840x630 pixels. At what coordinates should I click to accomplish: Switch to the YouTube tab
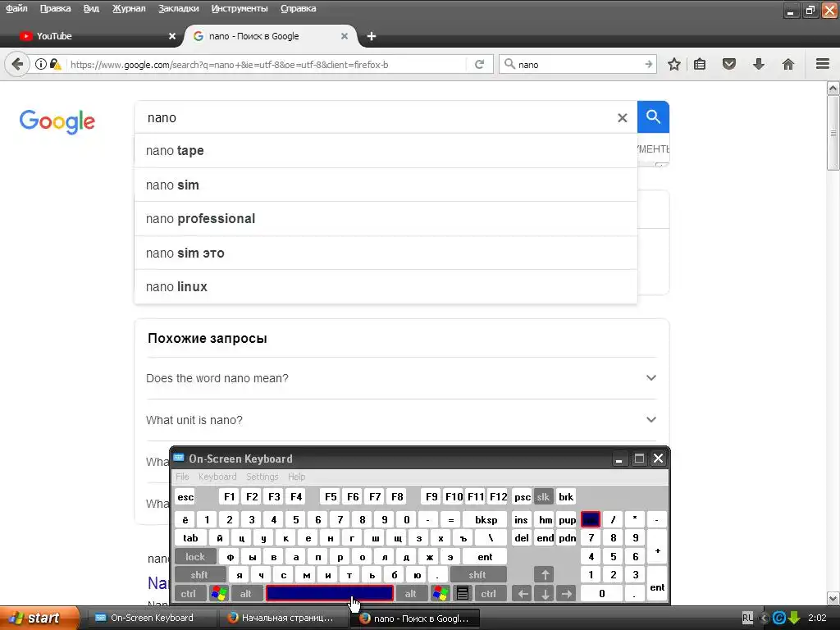pyautogui.click(x=97, y=36)
